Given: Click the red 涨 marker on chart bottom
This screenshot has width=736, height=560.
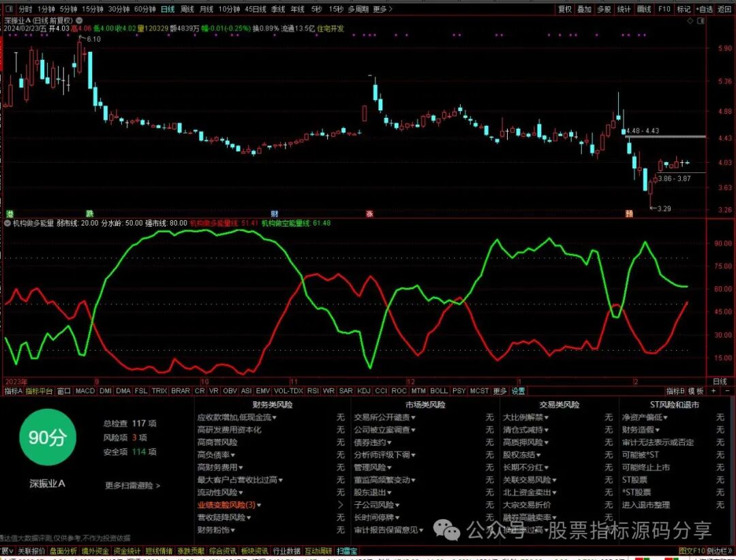Looking at the screenshot, I should [x=370, y=214].
